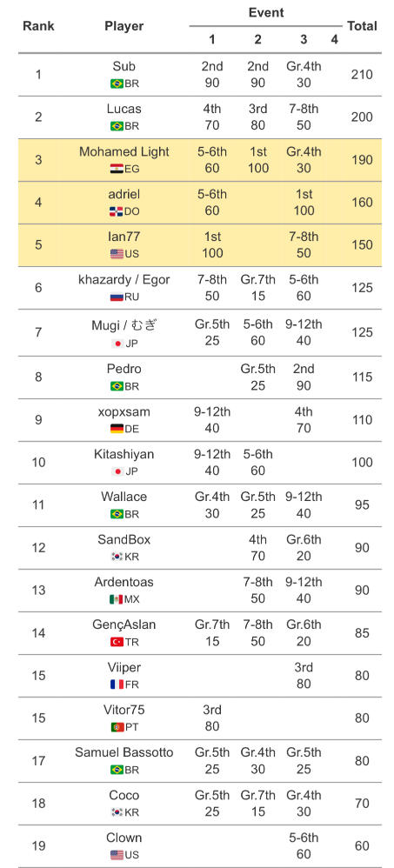Sort by the Rank column header
The height and width of the screenshot is (868, 394).
pyautogui.click(x=38, y=26)
